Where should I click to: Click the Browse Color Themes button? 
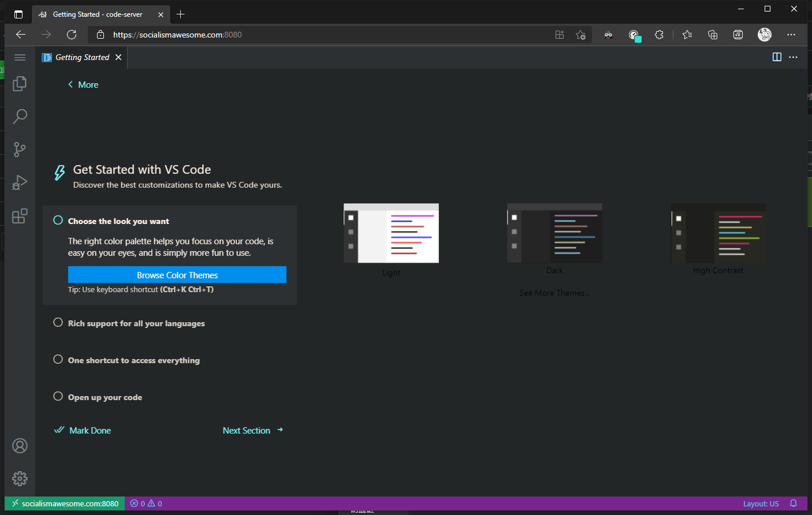177,275
